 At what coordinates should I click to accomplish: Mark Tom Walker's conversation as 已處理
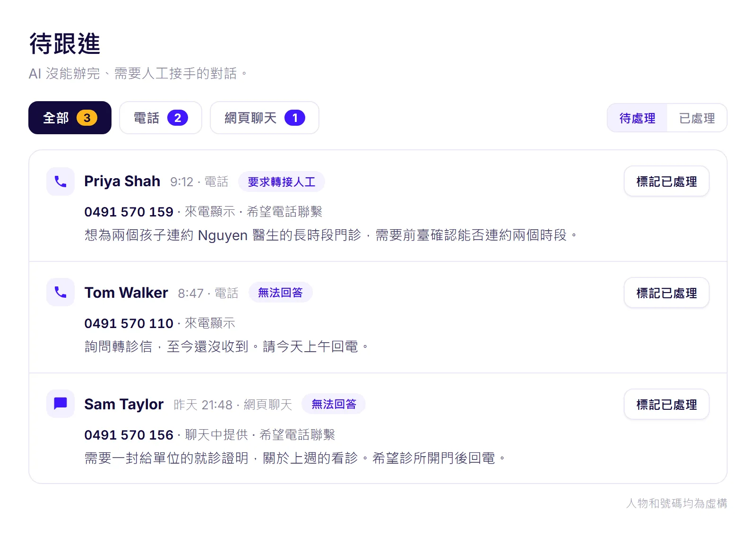click(667, 293)
